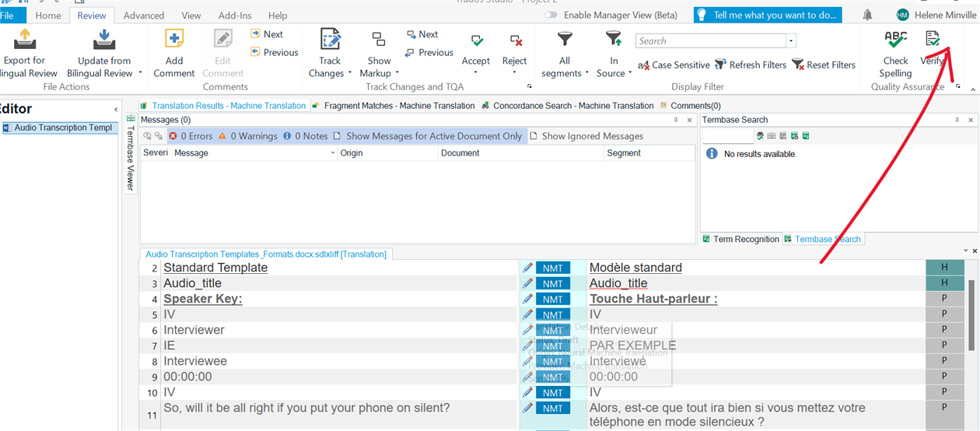Open Concordance Search - Machine Translation tab
Screen dimensions: 980x431
tap(568, 106)
